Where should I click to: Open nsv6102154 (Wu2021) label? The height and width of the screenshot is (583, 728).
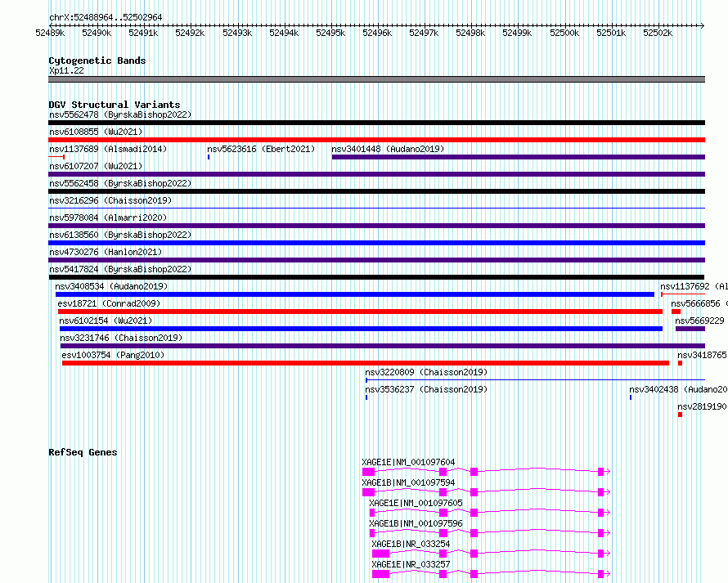click(106, 321)
